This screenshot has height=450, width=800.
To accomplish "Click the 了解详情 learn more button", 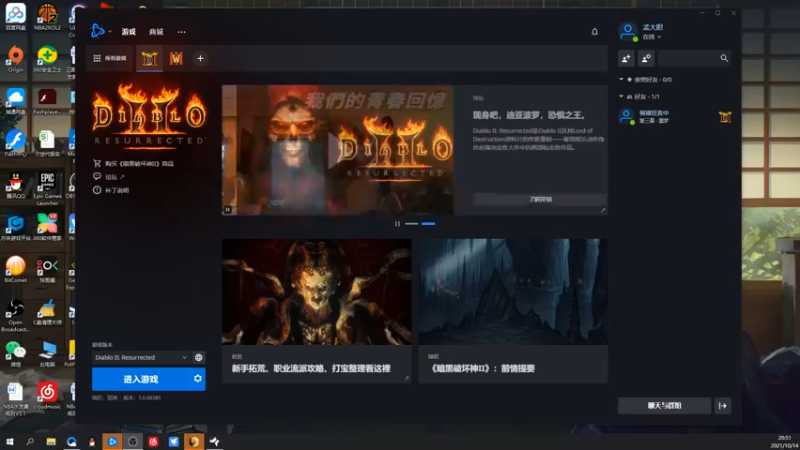I will [x=540, y=199].
